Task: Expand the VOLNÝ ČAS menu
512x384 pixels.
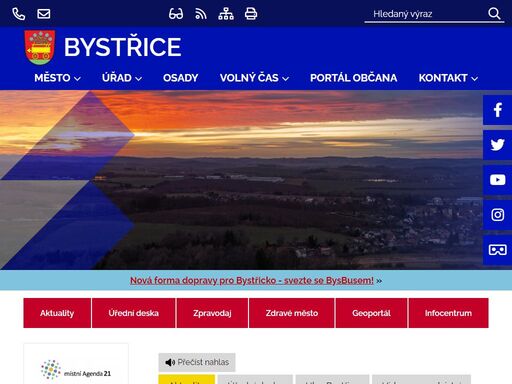Action: 254,78
